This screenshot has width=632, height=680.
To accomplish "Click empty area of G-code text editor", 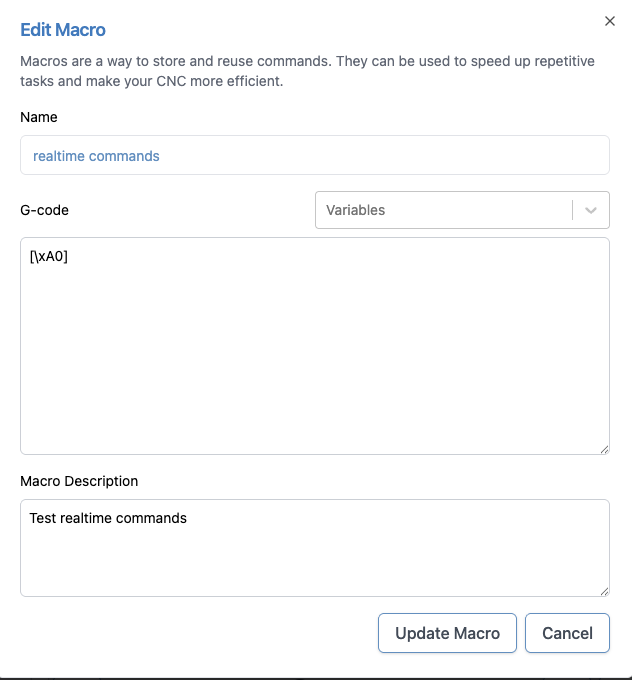I will (x=315, y=360).
